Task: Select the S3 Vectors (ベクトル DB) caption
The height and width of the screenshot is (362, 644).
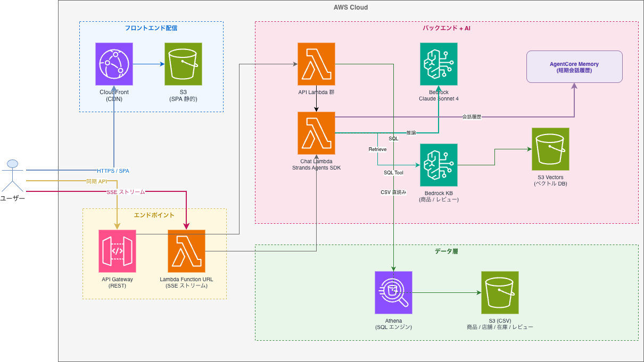Action: (550, 180)
